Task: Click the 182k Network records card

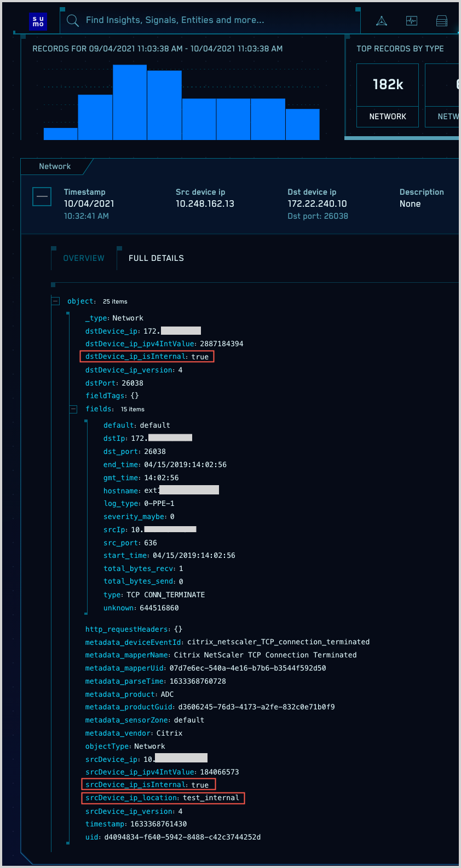Action: tap(388, 95)
